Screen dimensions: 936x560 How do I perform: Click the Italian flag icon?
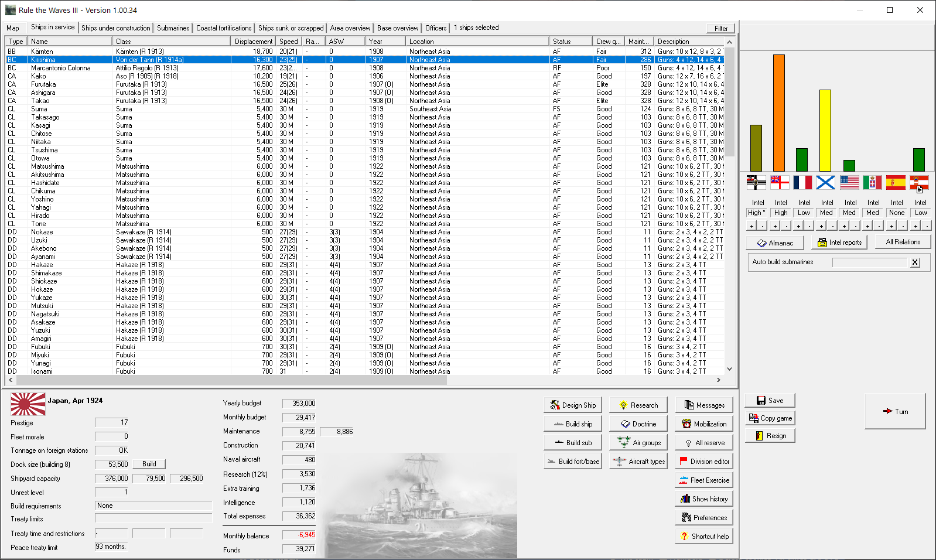pos(872,183)
